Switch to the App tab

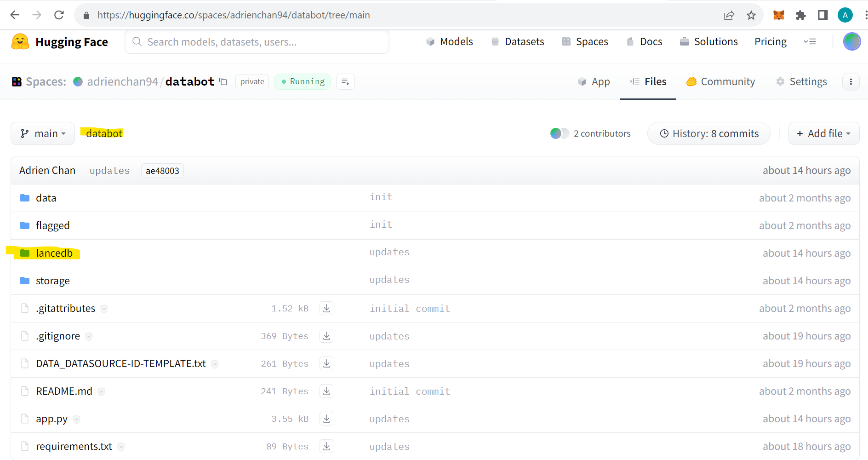tap(594, 82)
